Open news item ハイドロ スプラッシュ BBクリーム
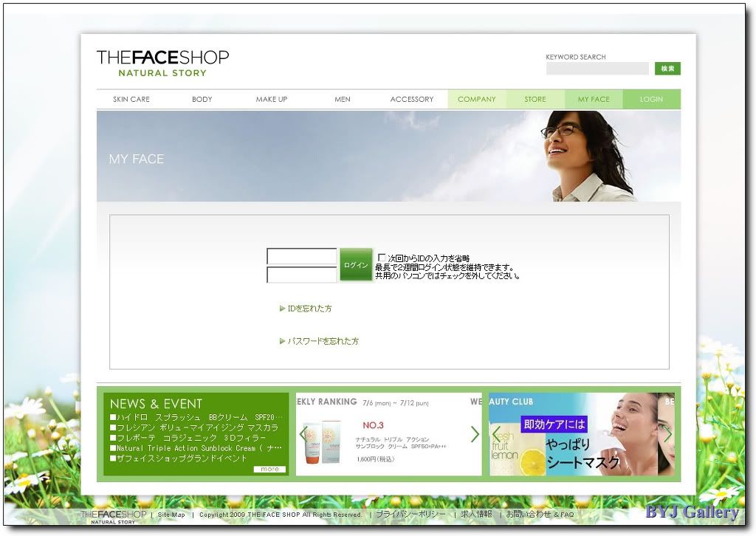 pos(196,417)
